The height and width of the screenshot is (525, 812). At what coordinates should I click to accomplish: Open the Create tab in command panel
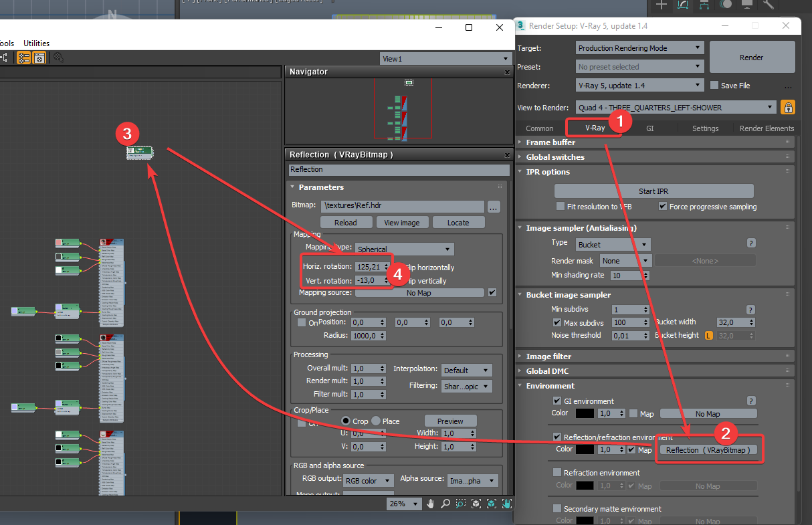click(662, 5)
